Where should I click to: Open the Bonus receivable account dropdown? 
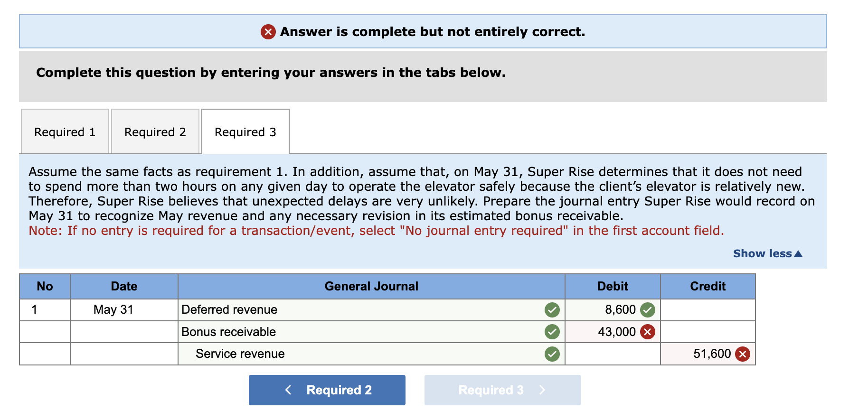[x=332, y=331]
